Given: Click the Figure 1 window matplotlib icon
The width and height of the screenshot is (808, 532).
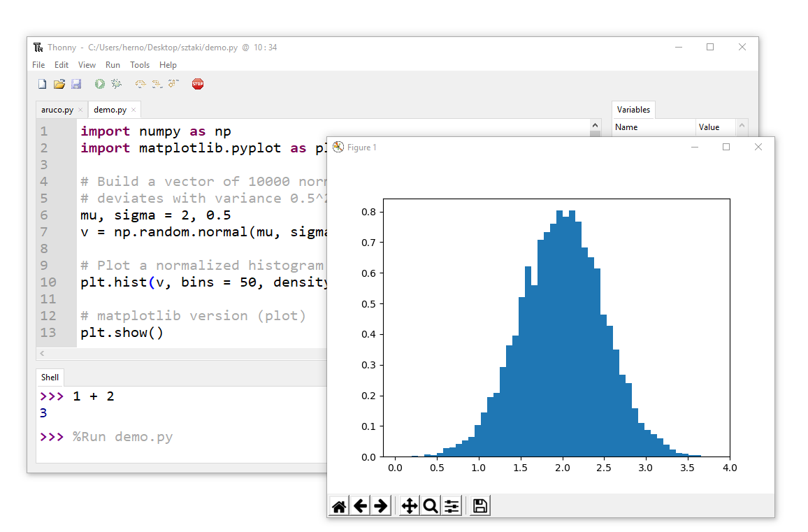Looking at the screenshot, I should (338, 148).
